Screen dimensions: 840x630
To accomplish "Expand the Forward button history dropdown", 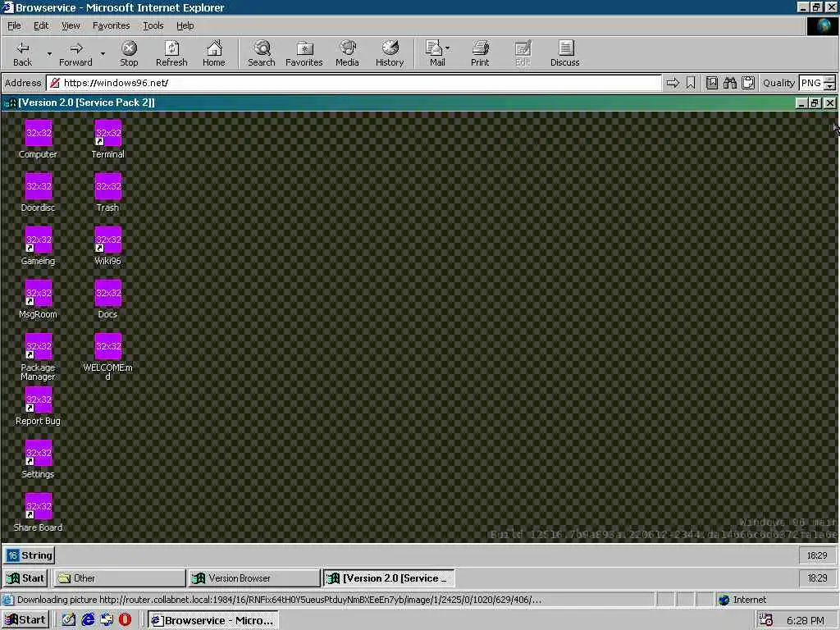I will pyautogui.click(x=103, y=53).
